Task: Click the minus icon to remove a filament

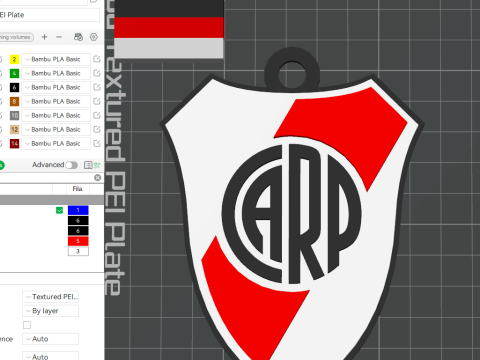Action: pyautogui.click(x=59, y=37)
